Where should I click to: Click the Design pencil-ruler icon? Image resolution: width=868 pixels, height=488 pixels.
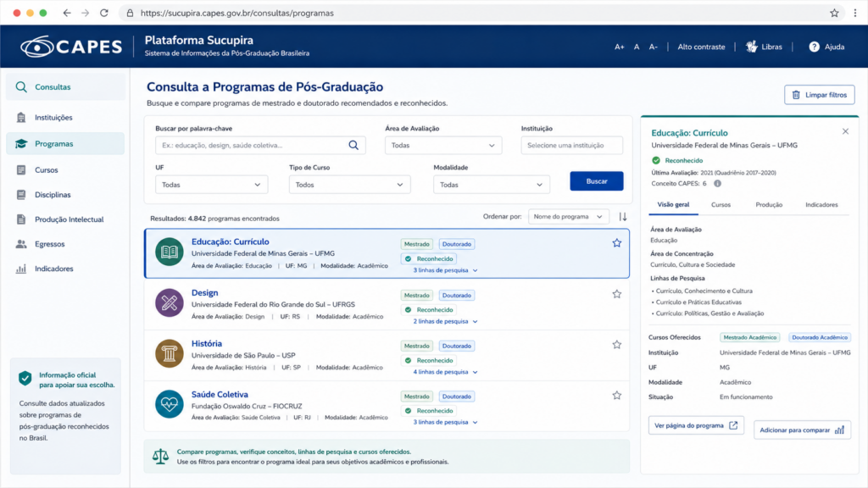[170, 302]
